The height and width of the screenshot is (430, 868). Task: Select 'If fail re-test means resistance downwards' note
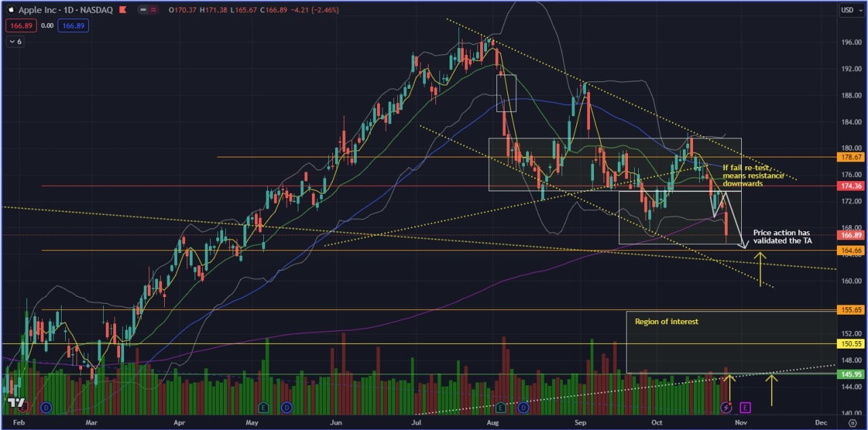(753, 175)
